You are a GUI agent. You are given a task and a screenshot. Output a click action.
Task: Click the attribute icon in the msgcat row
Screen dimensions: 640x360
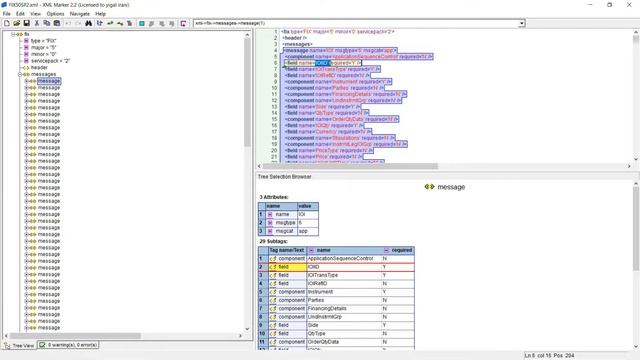click(270, 231)
